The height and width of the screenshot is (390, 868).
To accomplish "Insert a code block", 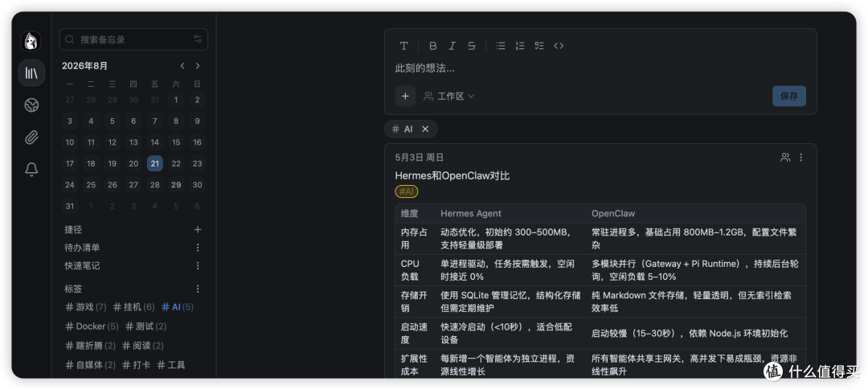I will point(559,46).
